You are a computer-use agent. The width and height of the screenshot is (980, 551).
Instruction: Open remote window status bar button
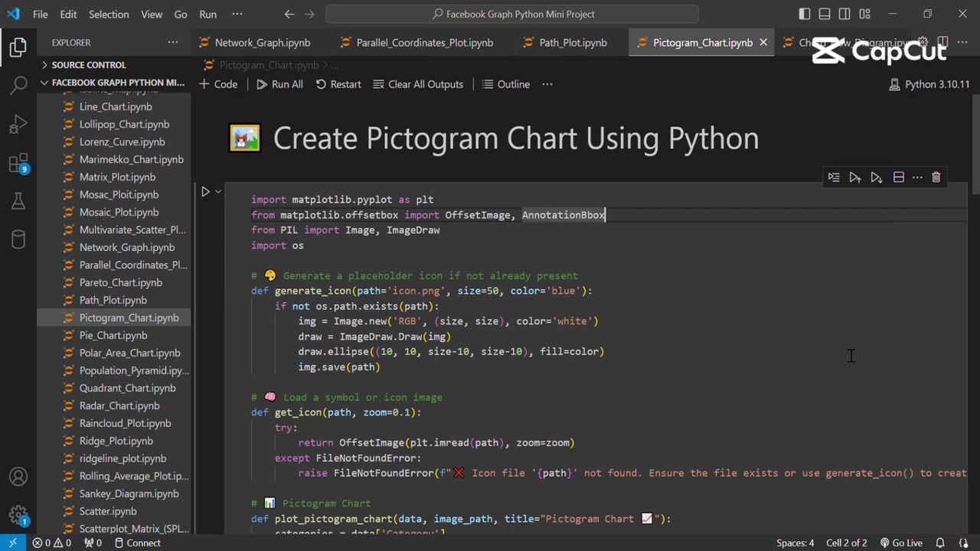(x=12, y=543)
